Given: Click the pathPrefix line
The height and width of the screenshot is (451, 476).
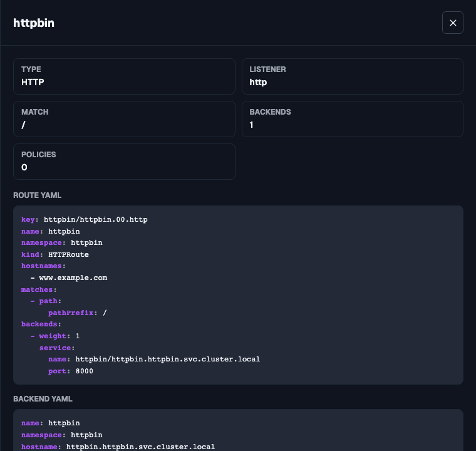Looking at the screenshot, I should click(78, 313).
